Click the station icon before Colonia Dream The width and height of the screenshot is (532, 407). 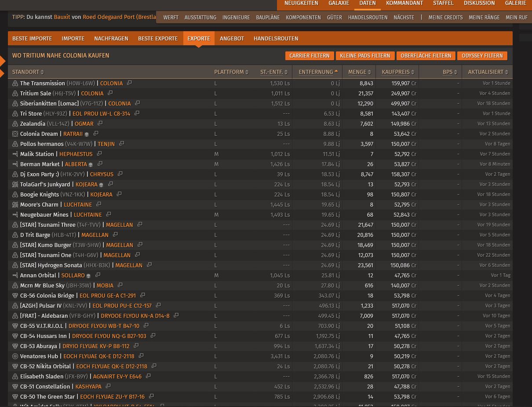(15, 134)
